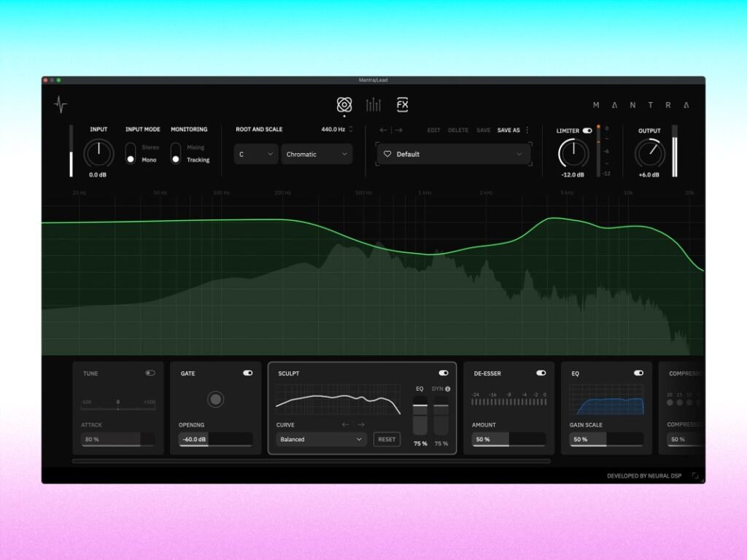The width and height of the screenshot is (747, 560).
Task: Click the Attack slider in Tune module
Action: tap(117, 438)
